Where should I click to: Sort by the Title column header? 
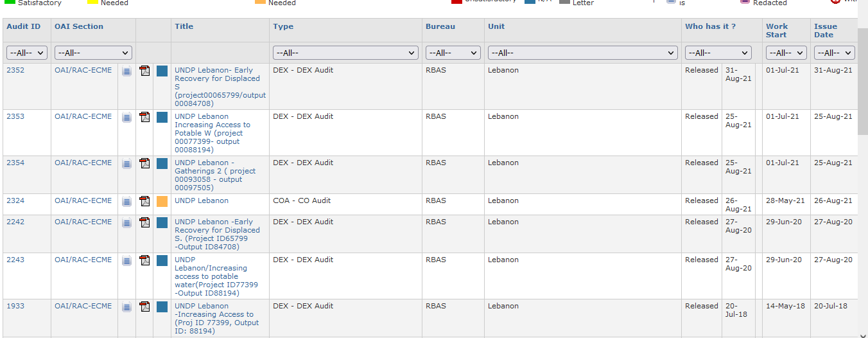tap(184, 26)
